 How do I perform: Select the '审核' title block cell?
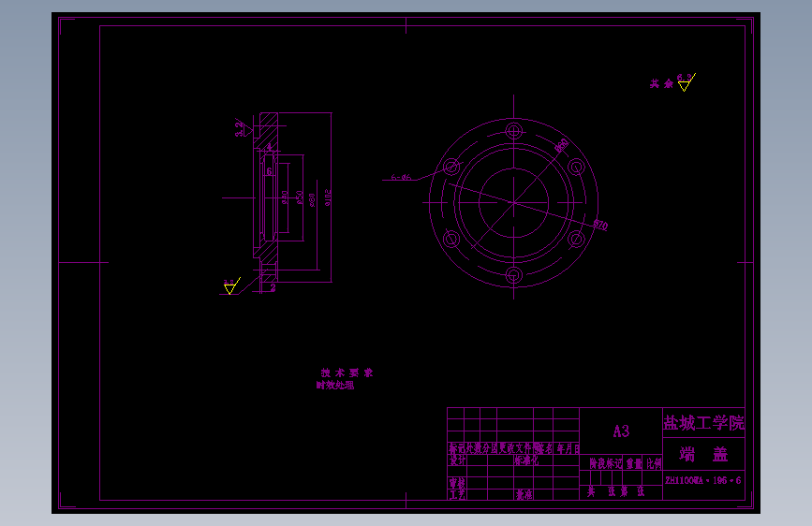[457, 483]
